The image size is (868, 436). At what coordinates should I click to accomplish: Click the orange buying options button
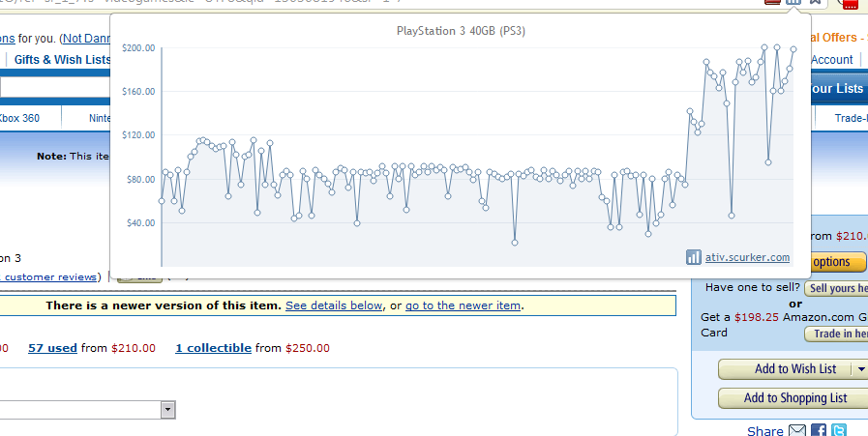click(x=837, y=262)
